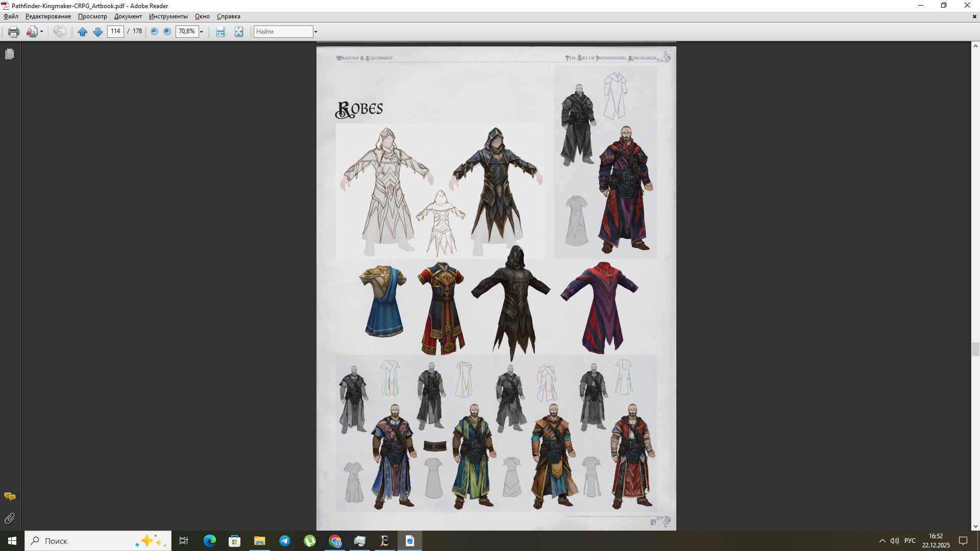Viewport: 980px width, 551px height.
Task: Open the Comments panel icon
Action: point(10,496)
